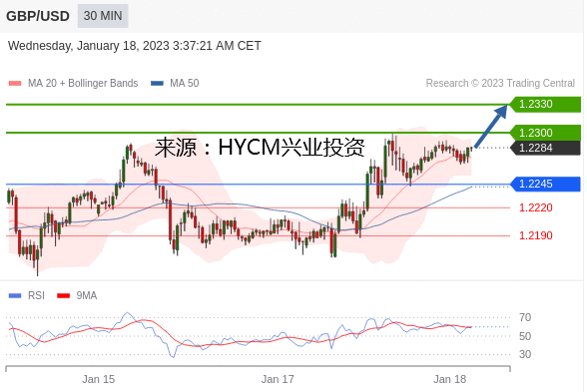
Task: Click the 1.2330 green resistance label
Action: (x=545, y=104)
